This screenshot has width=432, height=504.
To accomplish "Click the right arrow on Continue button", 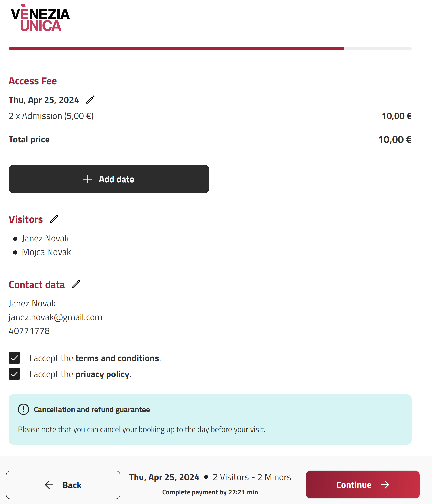I will point(385,485).
